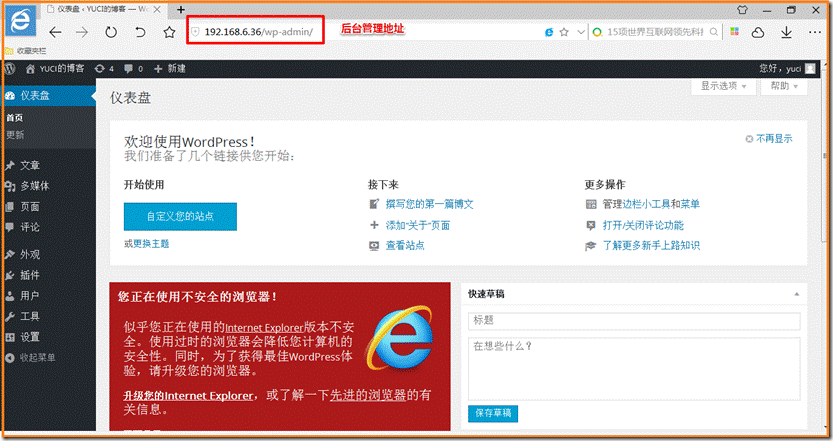Click the 更换主题 link
Image resolution: width=833 pixels, height=441 pixels.
pyautogui.click(x=151, y=244)
